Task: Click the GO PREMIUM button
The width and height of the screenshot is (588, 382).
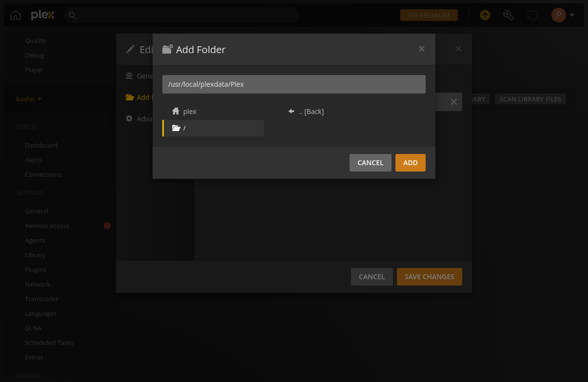Action: (429, 15)
